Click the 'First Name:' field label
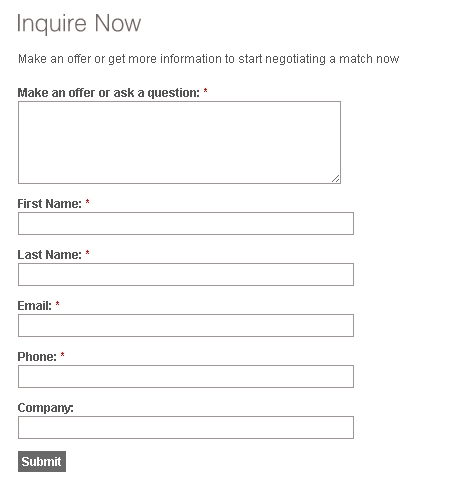This screenshot has width=451, height=489. point(49,203)
